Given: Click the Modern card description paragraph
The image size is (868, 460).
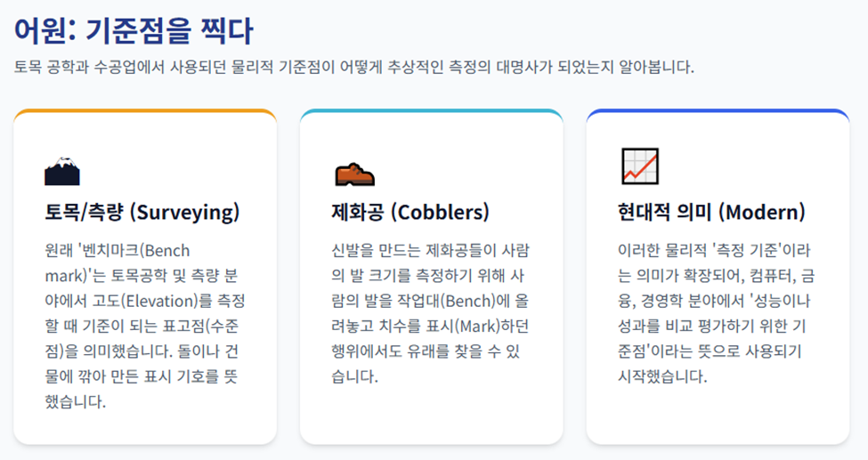Looking at the screenshot, I should point(717,313).
